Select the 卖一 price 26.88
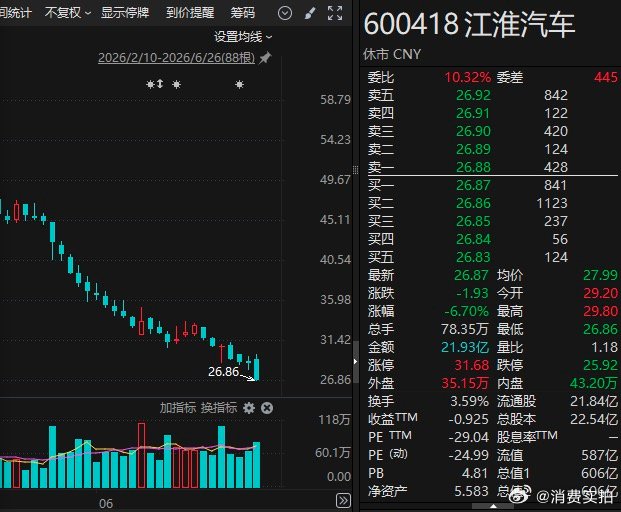 (x=473, y=167)
